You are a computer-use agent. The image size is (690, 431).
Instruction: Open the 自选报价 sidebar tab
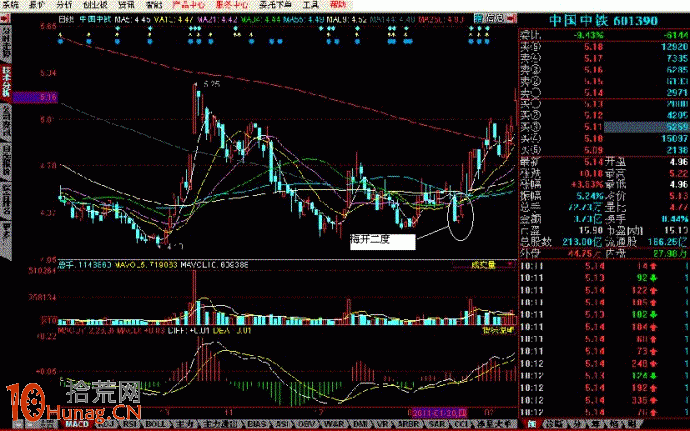click(5, 160)
